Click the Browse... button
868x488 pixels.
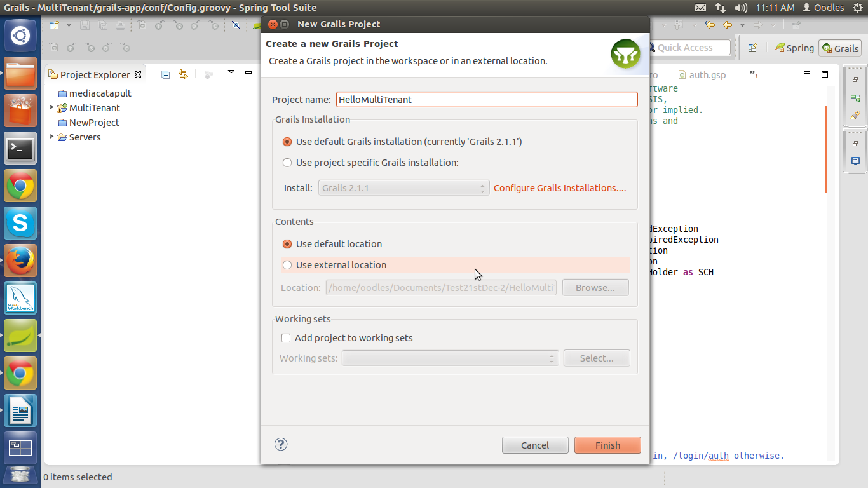595,288
